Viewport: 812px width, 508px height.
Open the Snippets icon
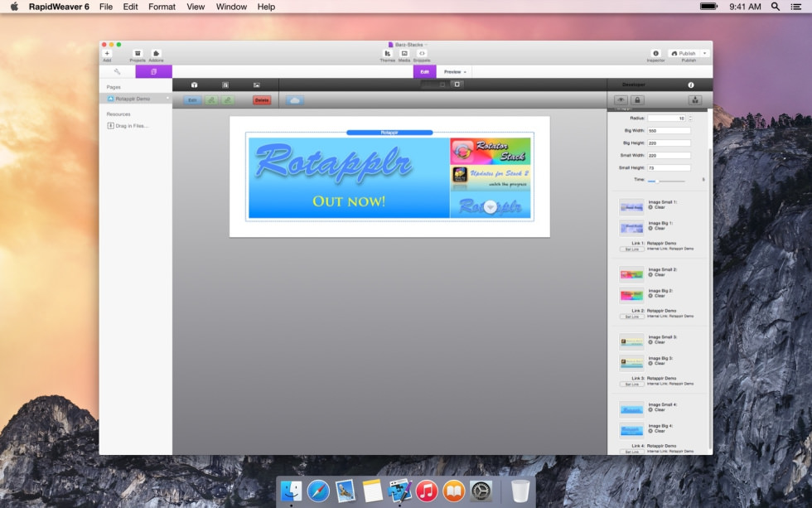point(422,53)
